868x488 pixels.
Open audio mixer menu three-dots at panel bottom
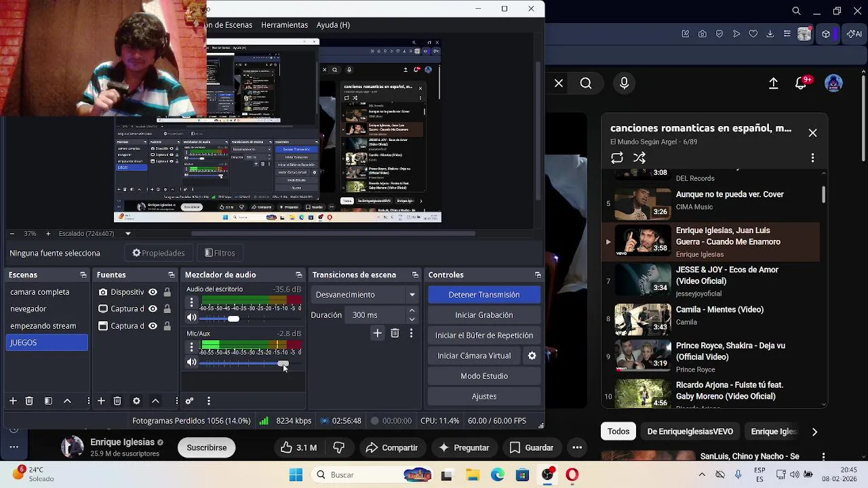pyautogui.click(x=209, y=401)
